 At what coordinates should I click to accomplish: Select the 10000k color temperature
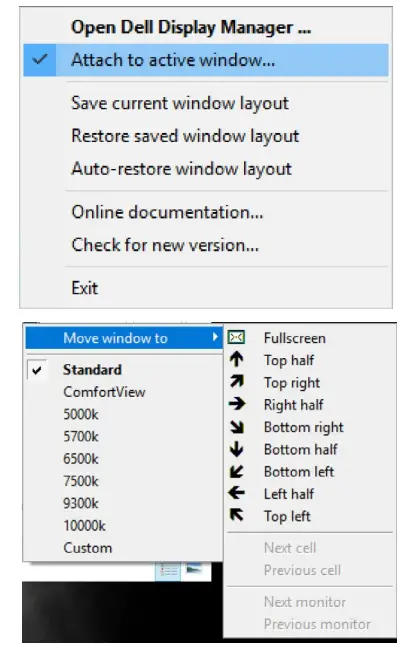point(84,526)
